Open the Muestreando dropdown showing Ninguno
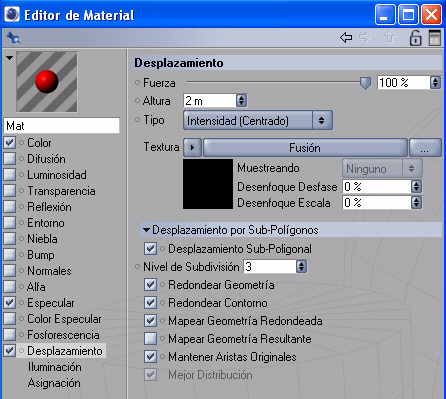Image resolution: width=446 pixels, height=399 pixels. 382,169
